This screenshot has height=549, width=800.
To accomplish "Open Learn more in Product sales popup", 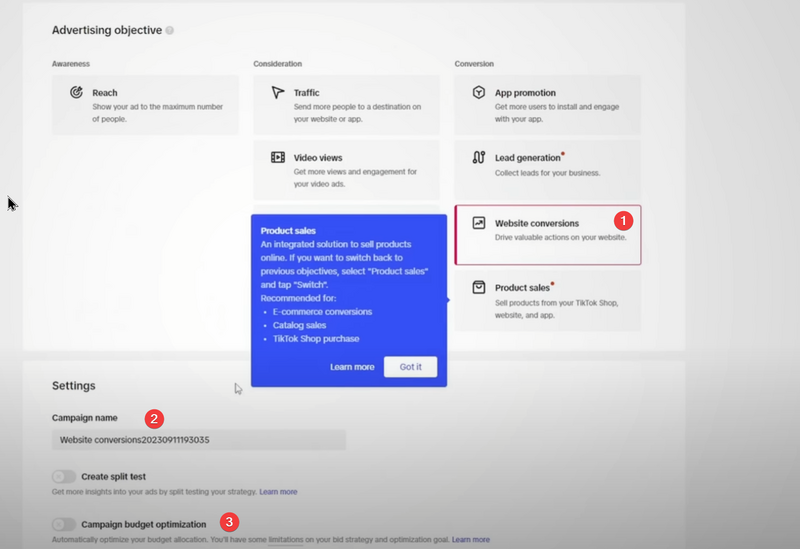I will pos(352,367).
